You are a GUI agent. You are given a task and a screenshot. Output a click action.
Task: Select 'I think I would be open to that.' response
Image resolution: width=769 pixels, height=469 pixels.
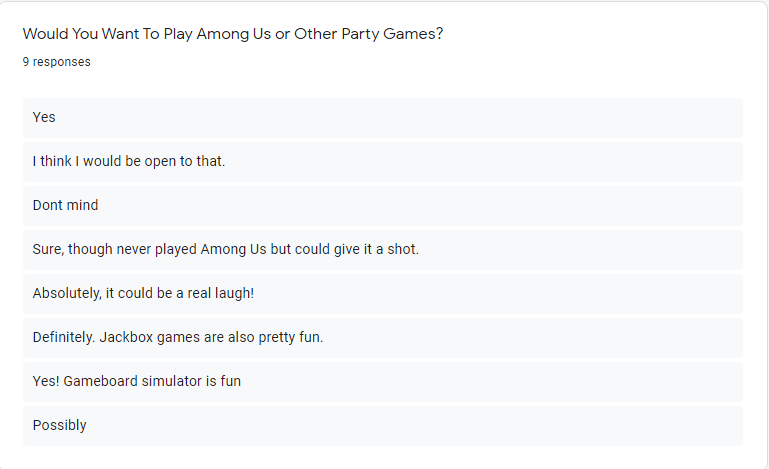[383, 162]
